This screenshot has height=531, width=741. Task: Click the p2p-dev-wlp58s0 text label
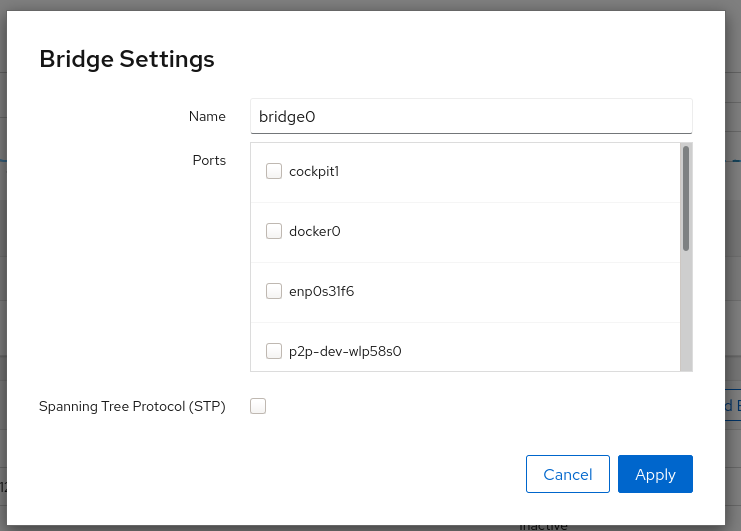[345, 351]
